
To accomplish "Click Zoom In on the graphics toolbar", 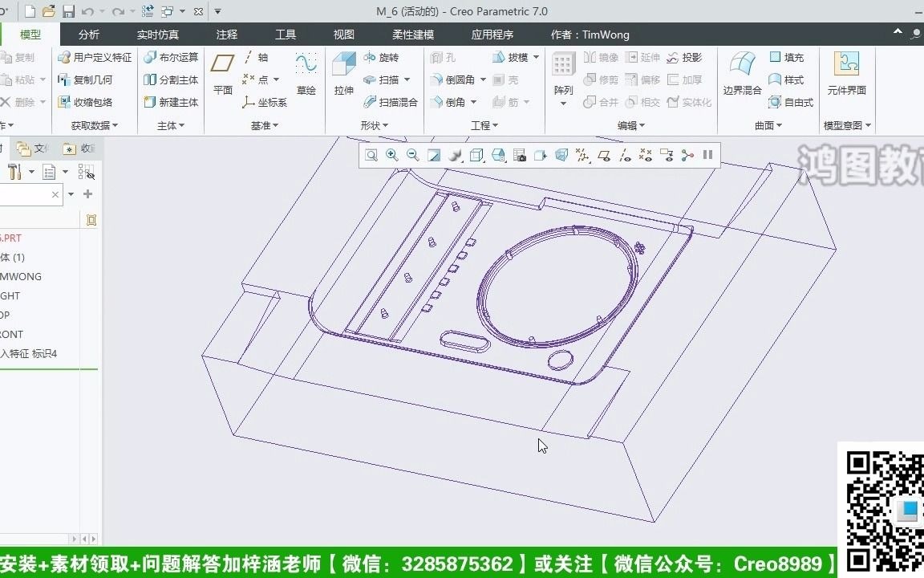I will (x=392, y=154).
